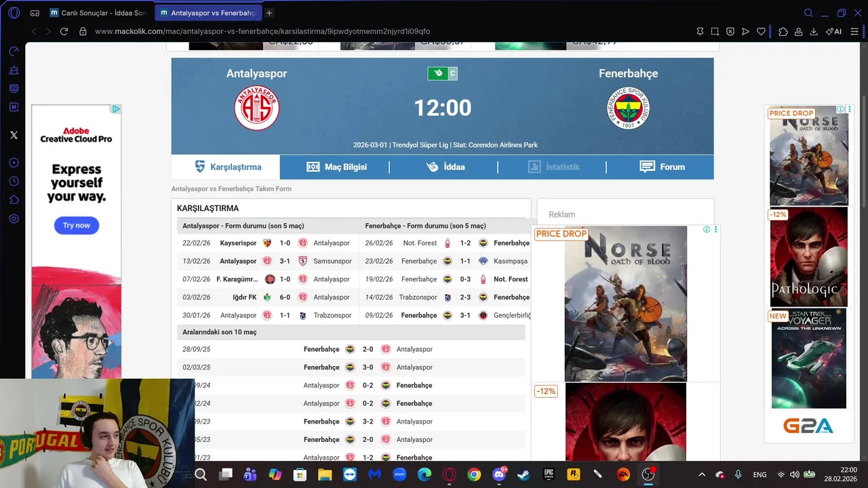Open the İddaa tab
Viewport: 868px width, 488px height.
pos(445,167)
